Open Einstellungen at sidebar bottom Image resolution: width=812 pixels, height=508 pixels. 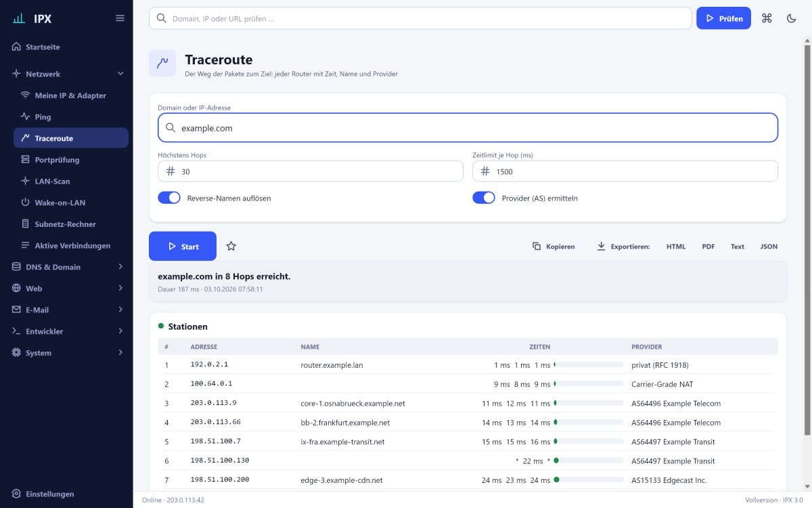pos(66,494)
